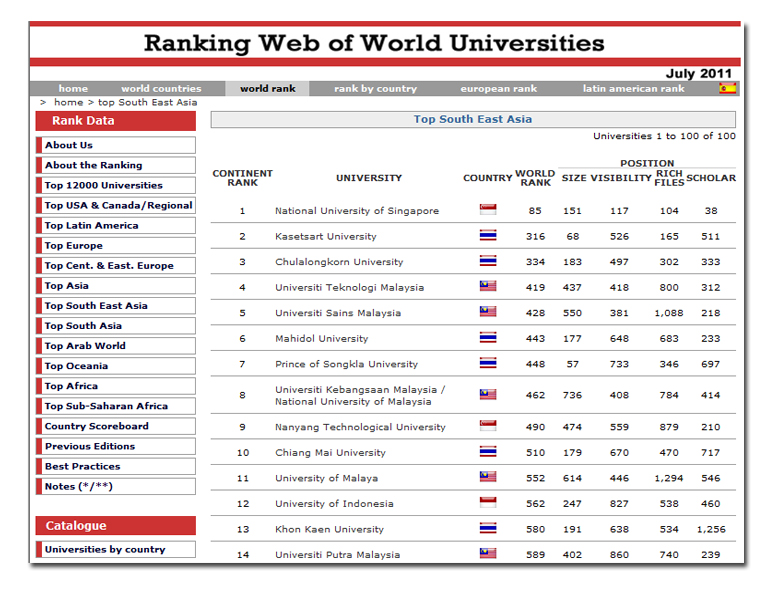The height and width of the screenshot is (593, 777).
Task: Open Top Oceania sidebar item
Action: click(116, 366)
